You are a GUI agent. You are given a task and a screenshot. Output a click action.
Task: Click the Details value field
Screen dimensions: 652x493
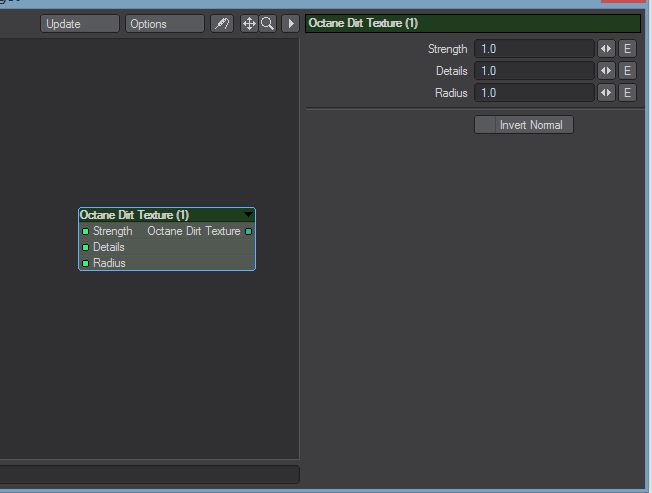[534, 71]
